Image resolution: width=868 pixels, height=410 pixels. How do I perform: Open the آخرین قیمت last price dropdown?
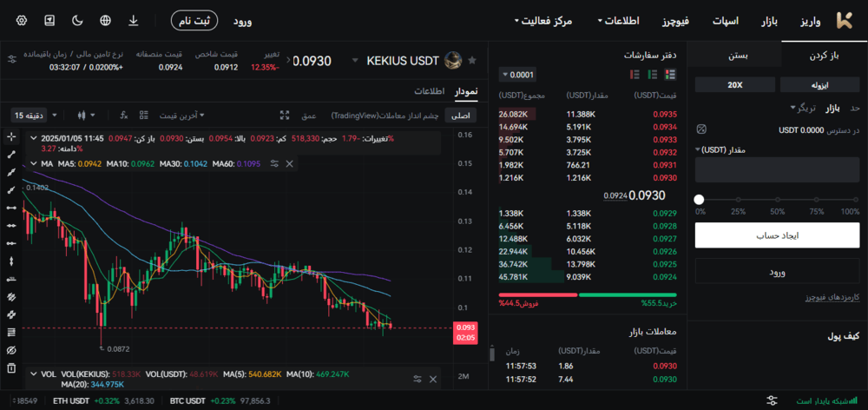(x=182, y=116)
